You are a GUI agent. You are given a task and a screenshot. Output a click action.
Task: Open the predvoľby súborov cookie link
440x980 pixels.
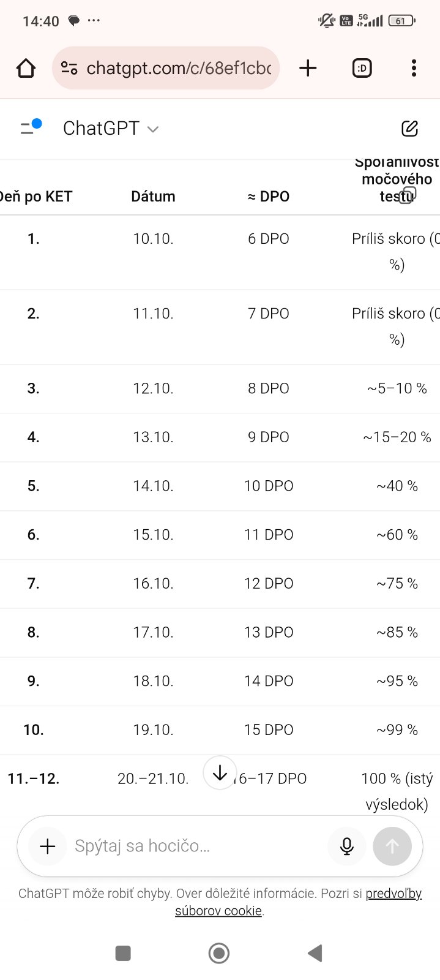393,894
